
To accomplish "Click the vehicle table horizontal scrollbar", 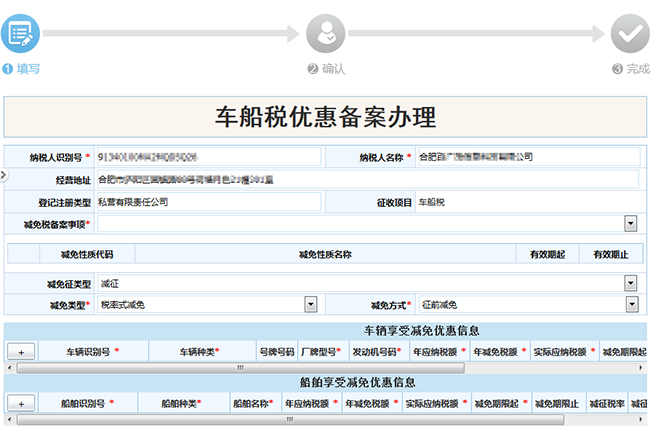I will click(x=325, y=367).
